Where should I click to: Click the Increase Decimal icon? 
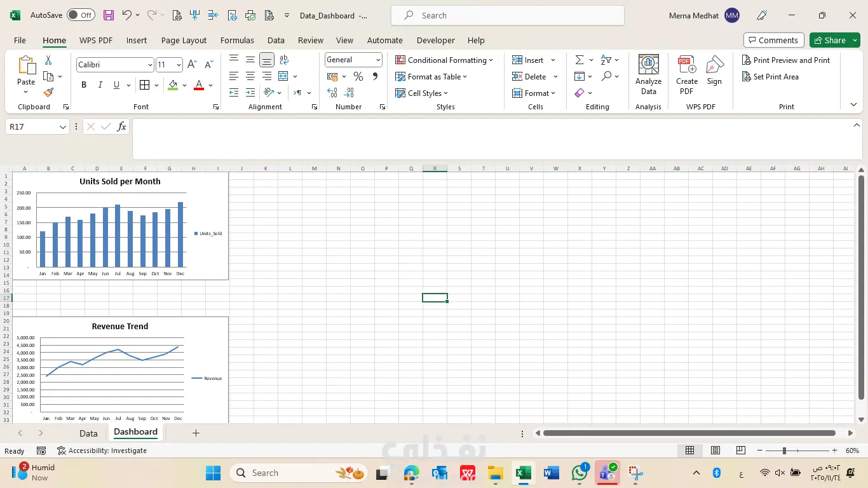click(332, 93)
